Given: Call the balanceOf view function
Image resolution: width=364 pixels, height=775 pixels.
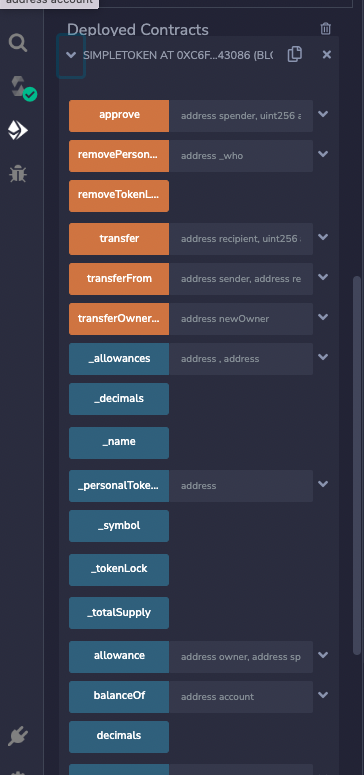Looking at the screenshot, I should [119, 697].
